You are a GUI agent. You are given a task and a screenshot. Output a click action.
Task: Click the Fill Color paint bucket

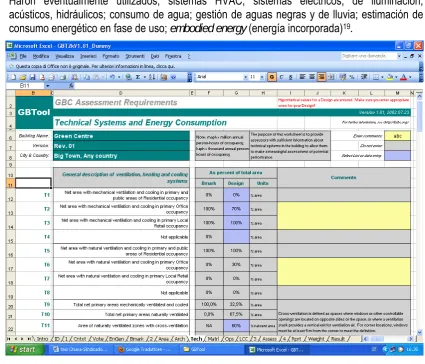[390, 77]
